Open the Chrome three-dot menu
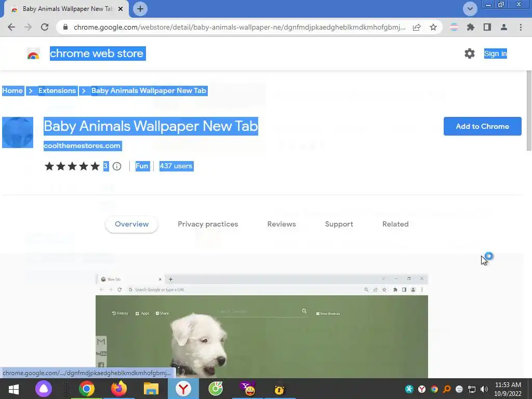 point(521,27)
